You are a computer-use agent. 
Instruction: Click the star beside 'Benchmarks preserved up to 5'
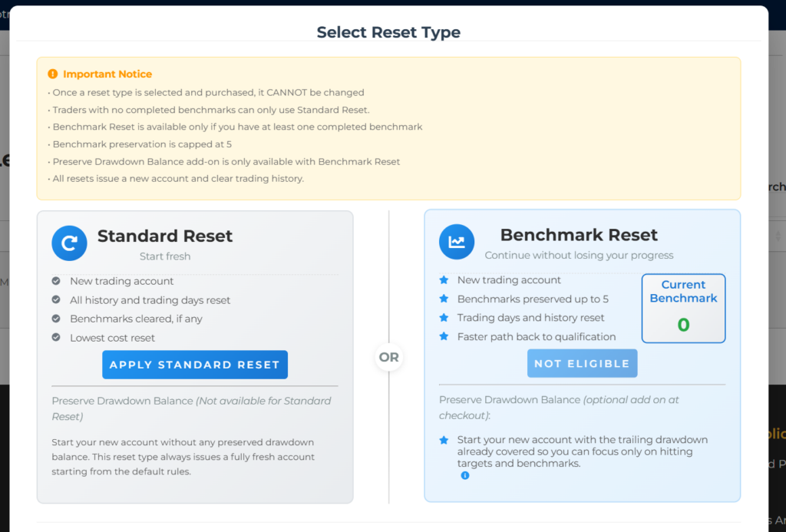444,299
